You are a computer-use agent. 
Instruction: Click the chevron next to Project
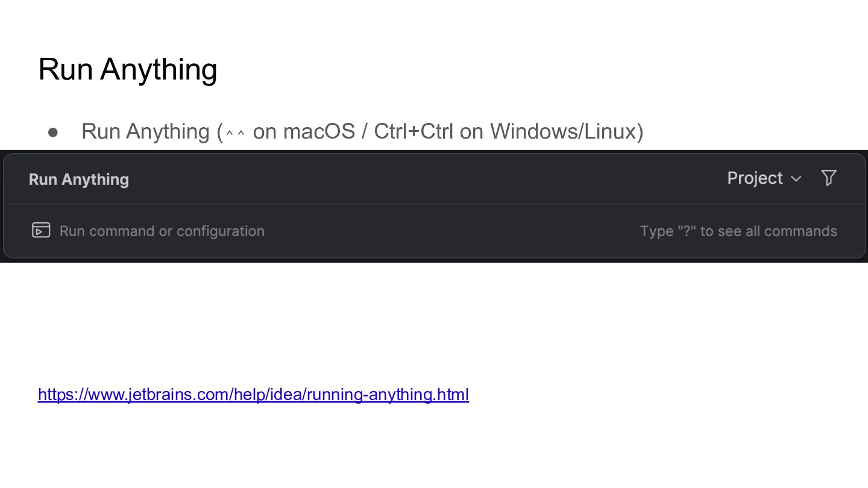coord(796,179)
